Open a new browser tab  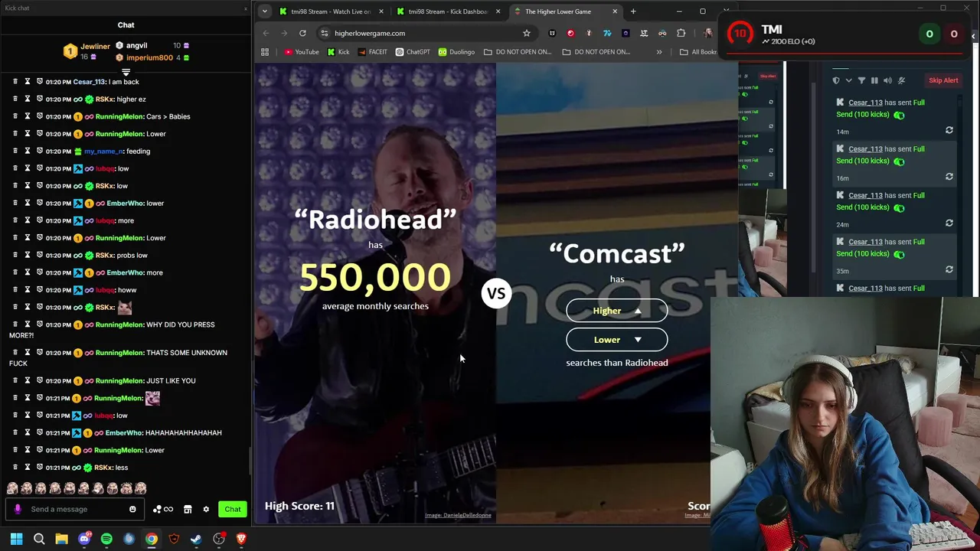coord(633,11)
